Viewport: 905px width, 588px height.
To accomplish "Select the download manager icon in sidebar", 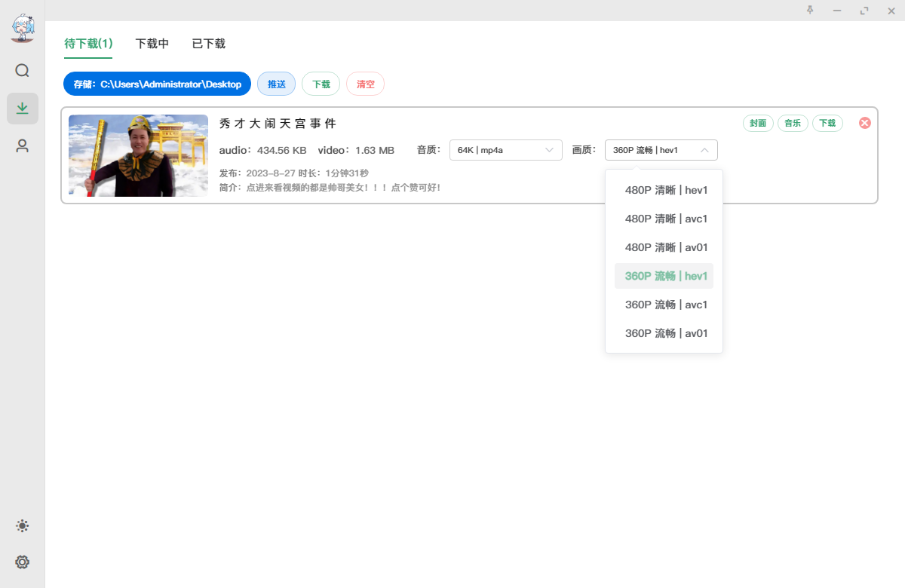I will coord(22,108).
